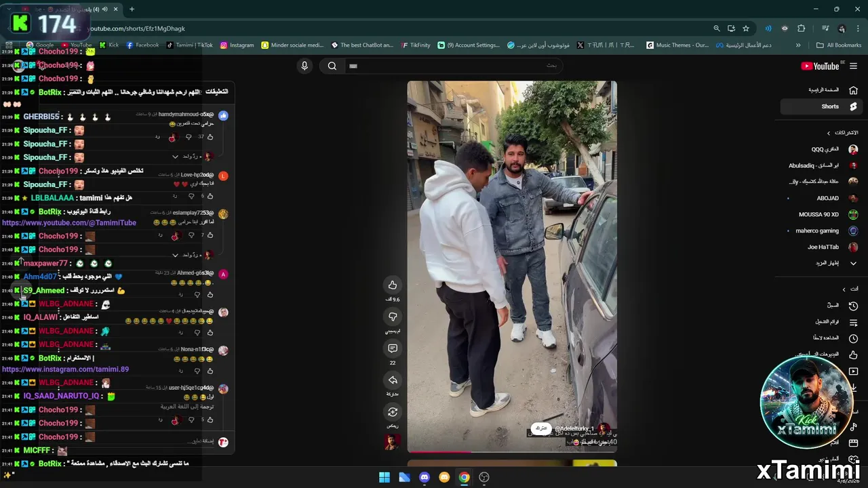The image size is (868, 488).
Task: Expand 'show more' subscriptions chevron
Action: coord(853,263)
